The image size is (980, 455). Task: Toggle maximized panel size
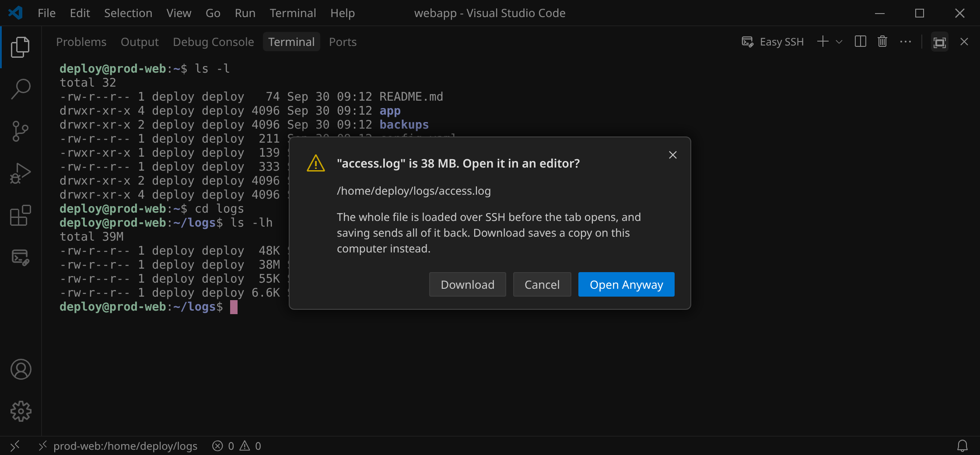[x=939, y=42]
